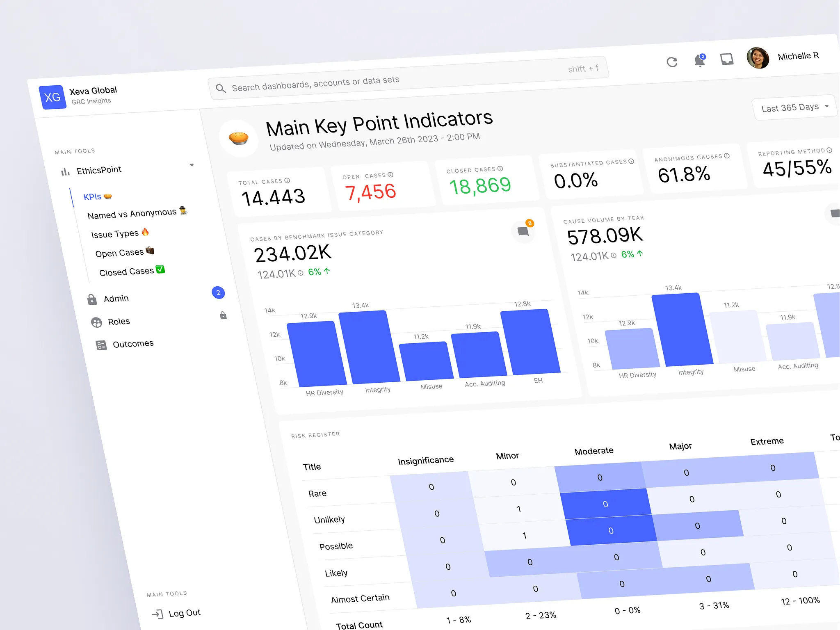The height and width of the screenshot is (630, 840).
Task: Open comments icon on benchmark chart
Action: point(523,232)
